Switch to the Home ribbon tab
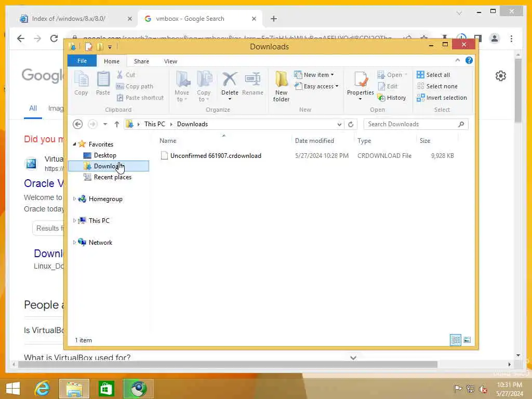 click(x=112, y=61)
